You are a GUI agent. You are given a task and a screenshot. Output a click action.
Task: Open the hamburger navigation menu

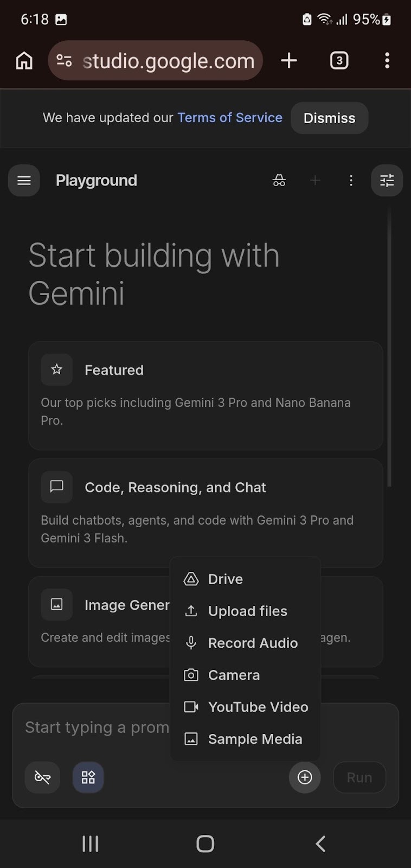(x=24, y=181)
